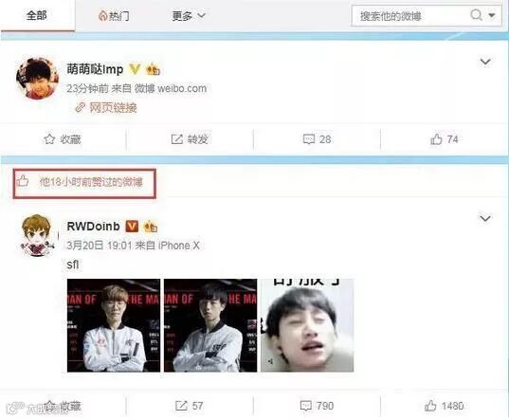Switch to the 全部 tab
Screen dimensions: 509x420
point(37,15)
